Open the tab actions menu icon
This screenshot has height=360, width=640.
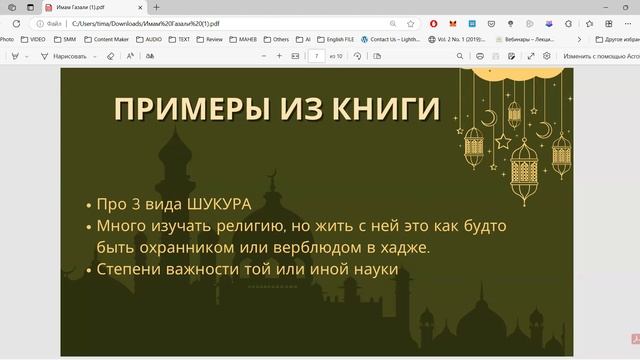tap(31, 7)
